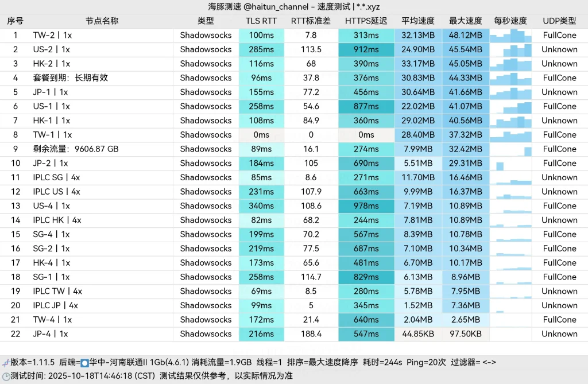Click the 类型 column header
The height and width of the screenshot is (384, 588).
coord(206,21)
